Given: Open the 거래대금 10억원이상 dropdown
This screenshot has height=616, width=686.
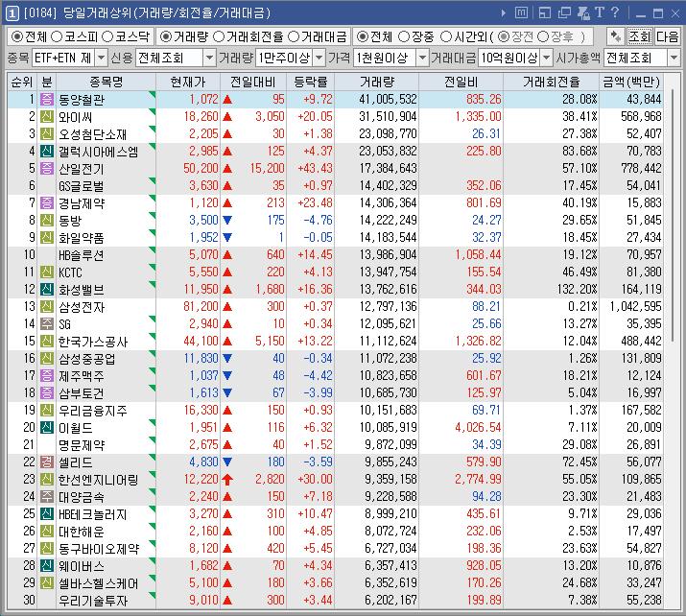Looking at the screenshot, I should click(547, 58).
